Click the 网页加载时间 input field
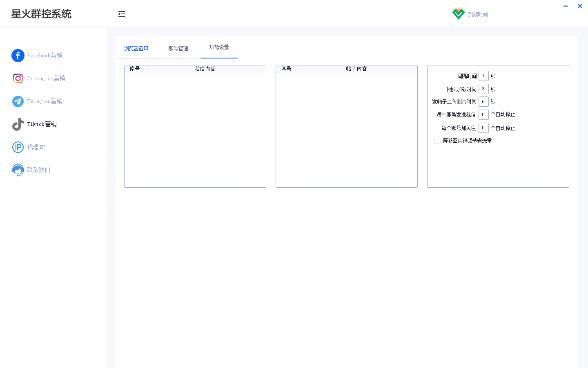This screenshot has height=368, width=588. click(x=483, y=89)
